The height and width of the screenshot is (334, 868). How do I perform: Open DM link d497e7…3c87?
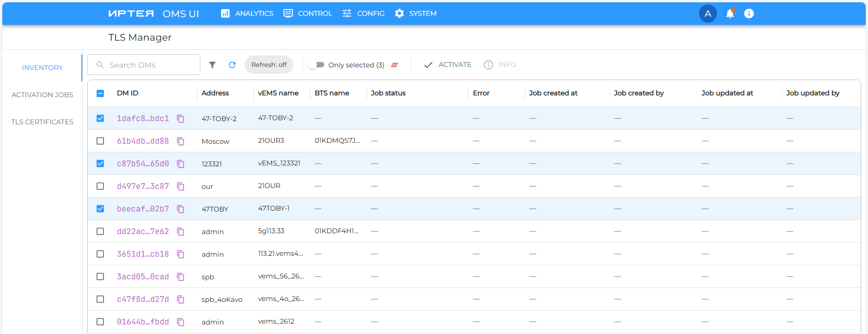[x=143, y=186]
